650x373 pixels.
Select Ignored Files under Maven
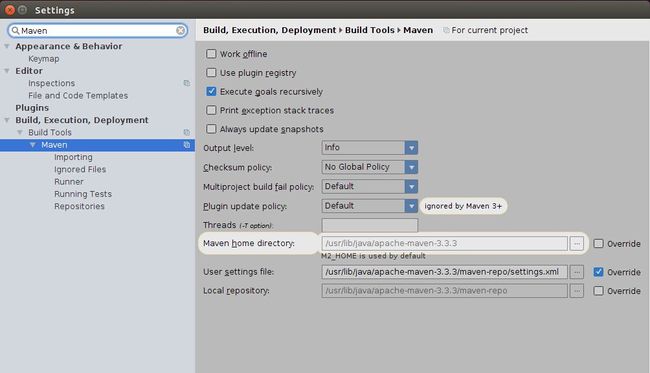coord(80,170)
